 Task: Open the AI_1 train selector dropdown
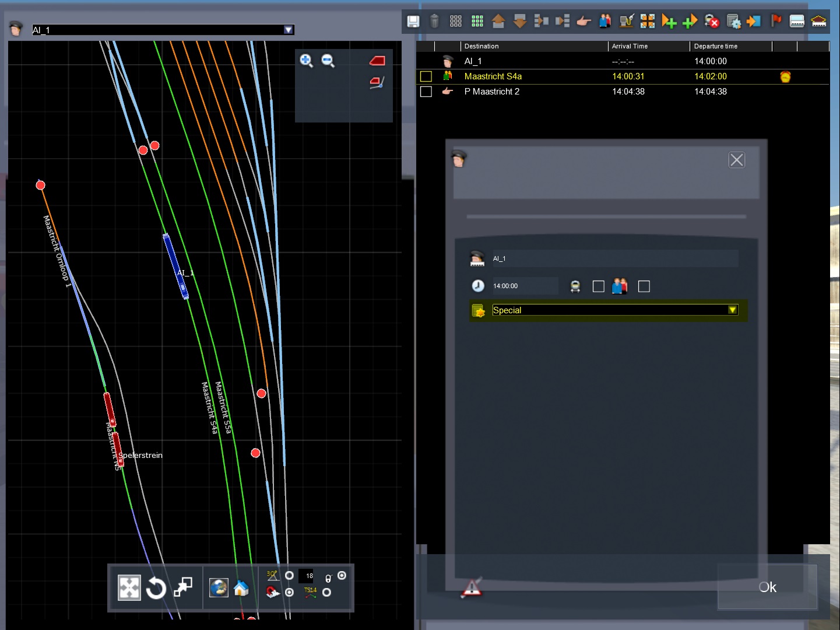(288, 30)
